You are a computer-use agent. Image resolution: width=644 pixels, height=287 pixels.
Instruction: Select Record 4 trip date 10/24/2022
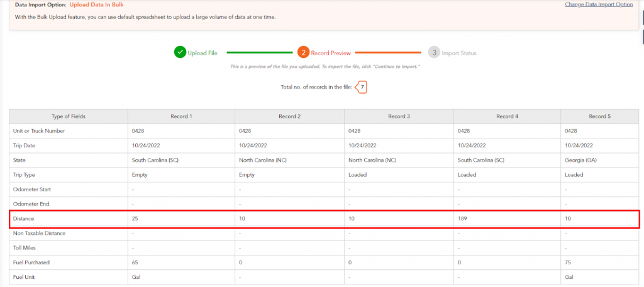pyautogui.click(x=472, y=145)
